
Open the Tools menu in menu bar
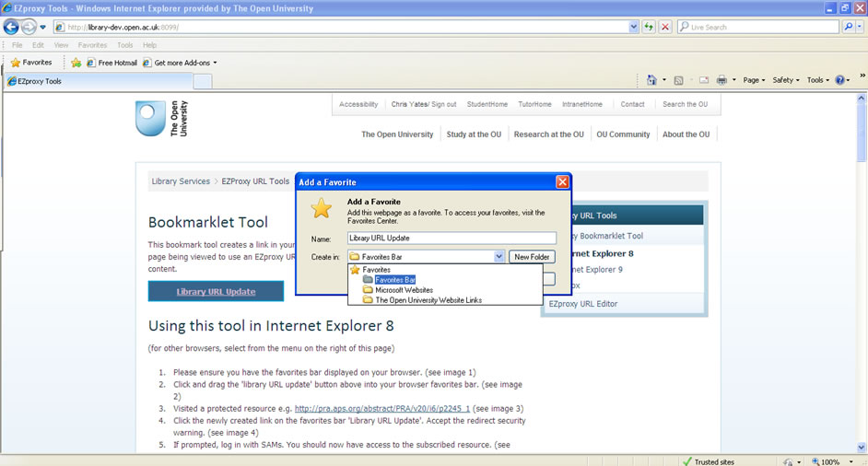point(124,45)
